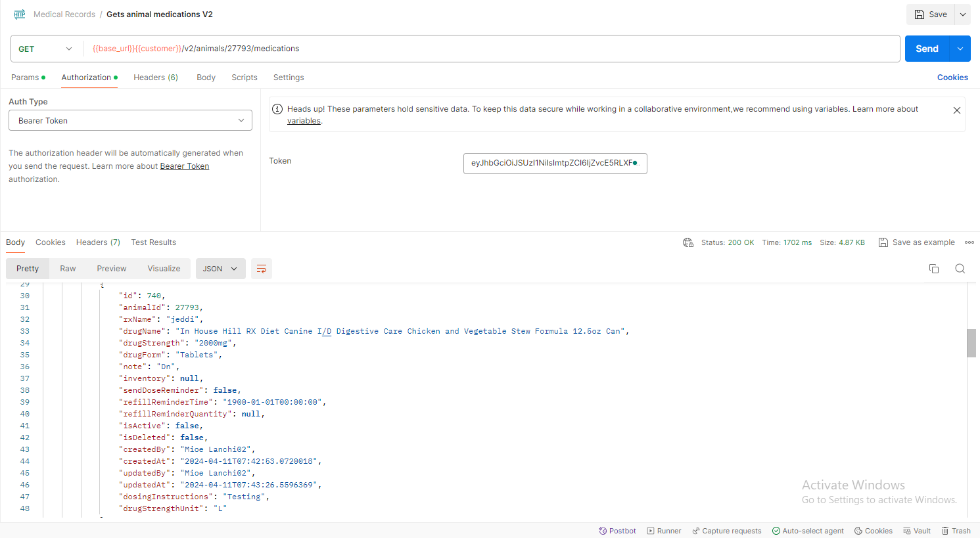
Task: Expand the JSON format dropdown
Action: tap(220, 269)
